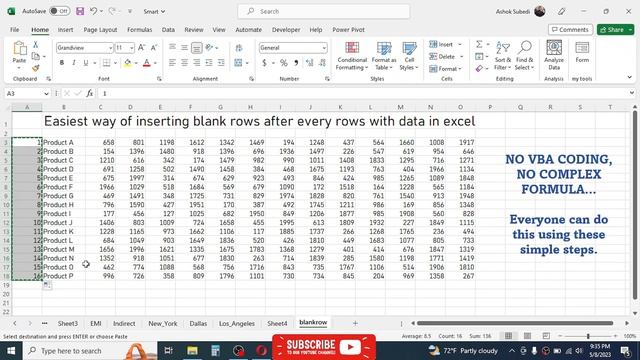Click the Save icon in title bar
This screenshot has width=640, height=360.
tap(80, 11)
